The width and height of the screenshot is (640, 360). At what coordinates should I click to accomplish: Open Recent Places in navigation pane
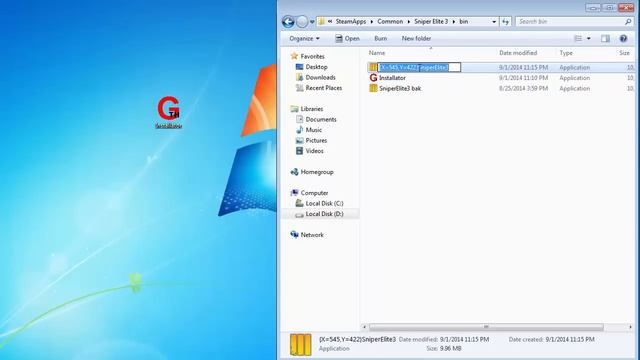(x=324, y=88)
